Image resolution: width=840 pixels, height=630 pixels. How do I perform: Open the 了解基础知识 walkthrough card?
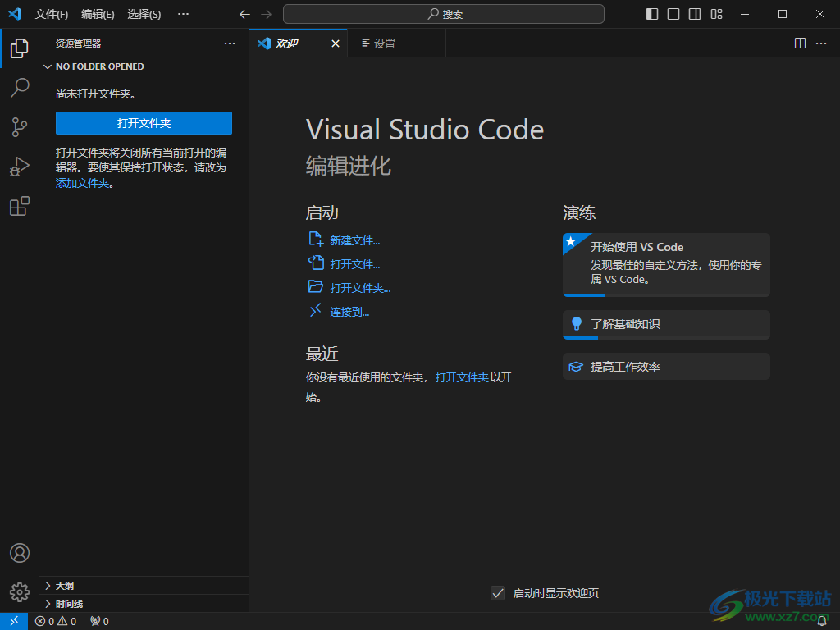tap(666, 325)
